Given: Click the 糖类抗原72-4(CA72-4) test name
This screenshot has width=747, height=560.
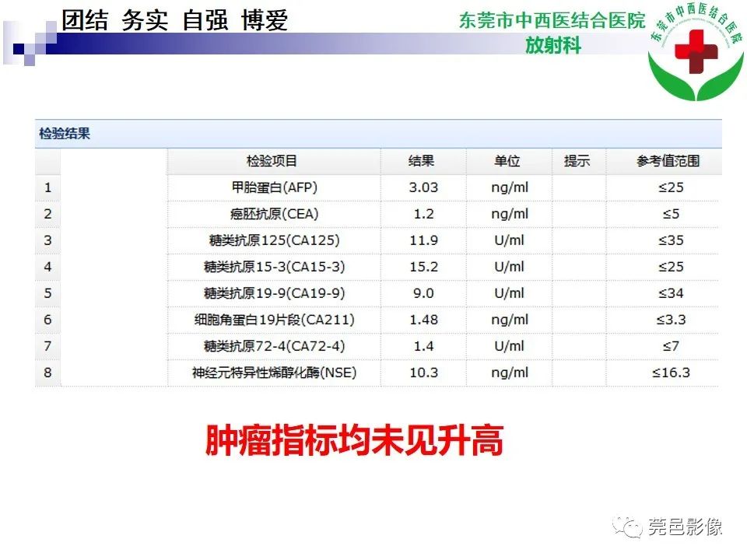Looking at the screenshot, I should (x=275, y=345).
